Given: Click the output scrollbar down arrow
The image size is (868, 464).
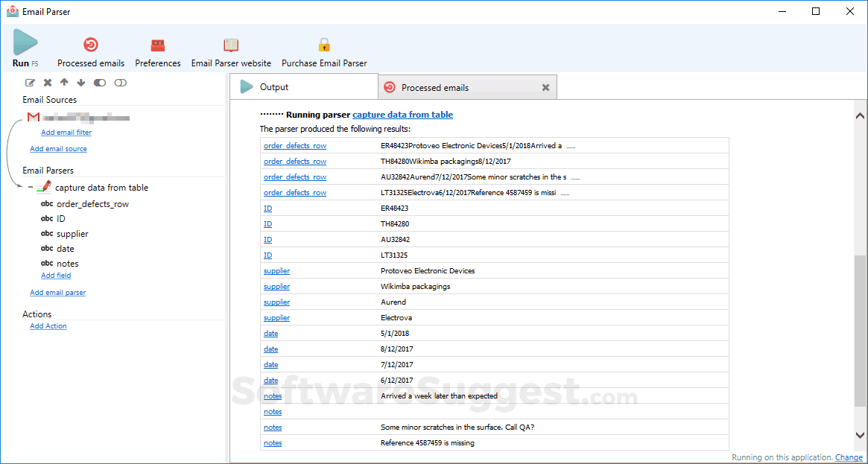Looking at the screenshot, I should [x=860, y=435].
